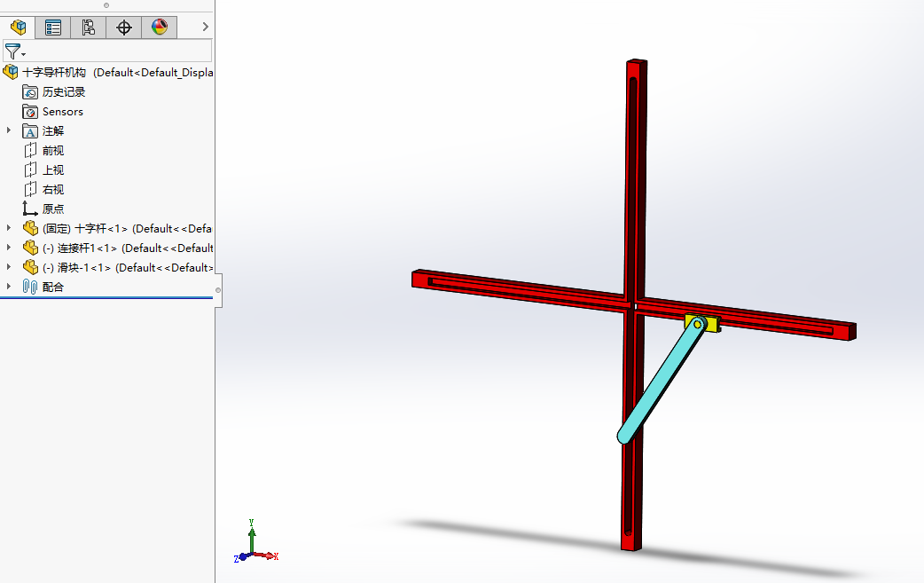Select the (-) 连接杆1<1> component

128,248
